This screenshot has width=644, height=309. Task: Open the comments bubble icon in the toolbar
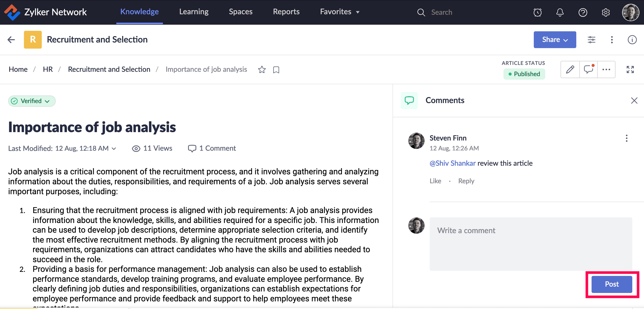click(589, 69)
